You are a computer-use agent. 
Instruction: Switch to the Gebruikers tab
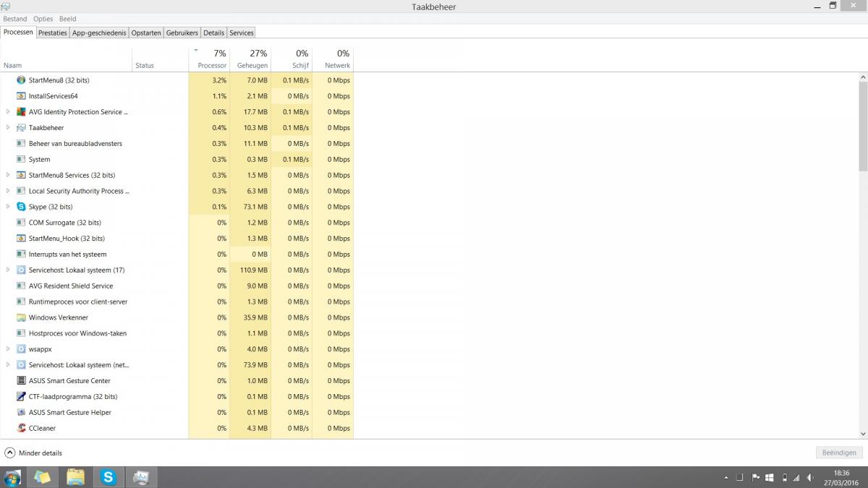click(x=182, y=33)
